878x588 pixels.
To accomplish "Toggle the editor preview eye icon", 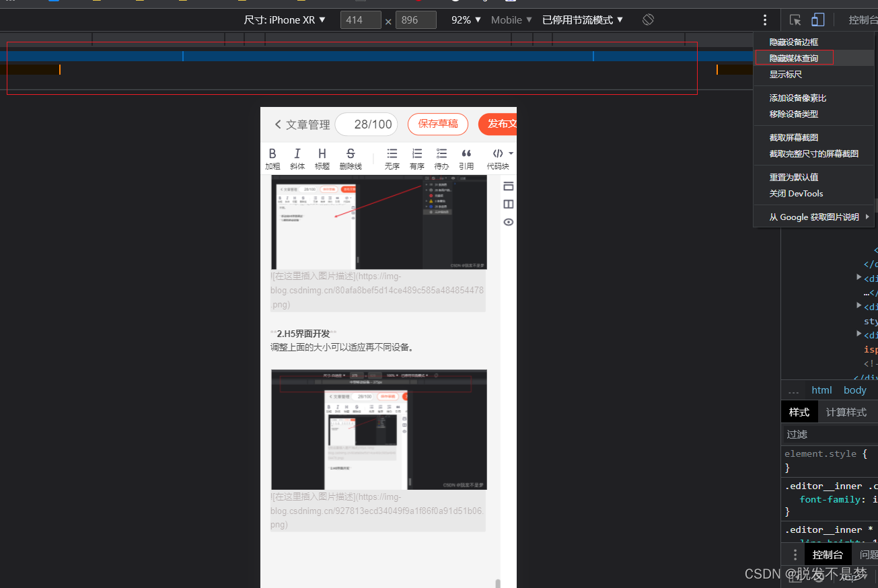I will pos(509,222).
